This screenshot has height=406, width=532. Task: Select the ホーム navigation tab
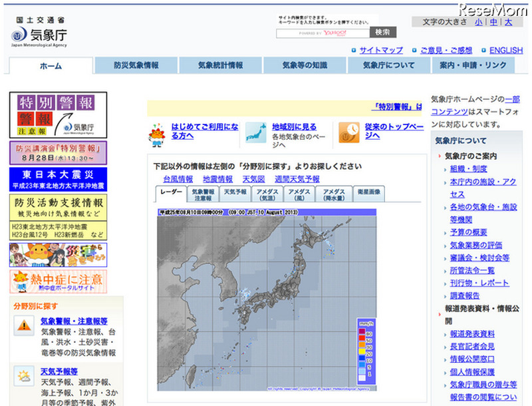(51, 66)
